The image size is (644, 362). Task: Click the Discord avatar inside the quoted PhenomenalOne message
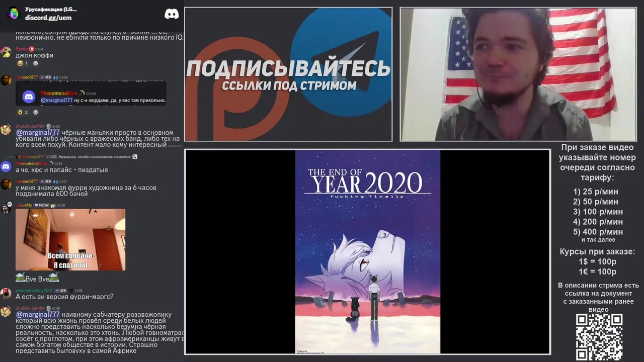coord(29,97)
